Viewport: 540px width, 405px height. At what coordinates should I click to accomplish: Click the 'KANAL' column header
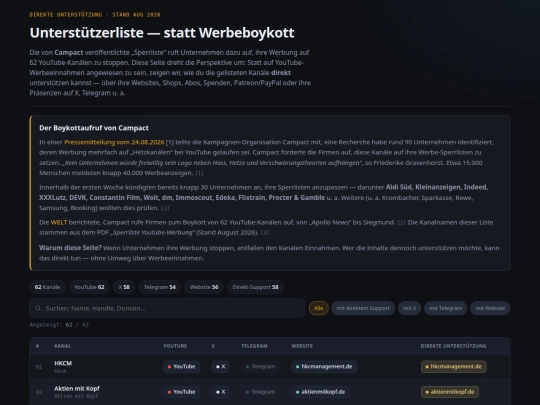[x=63, y=346]
